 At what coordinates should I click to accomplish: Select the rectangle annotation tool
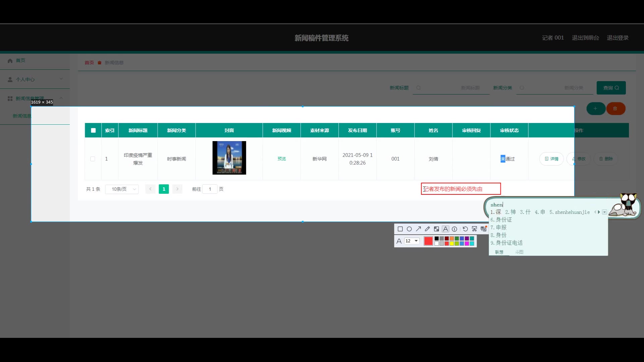click(x=400, y=229)
